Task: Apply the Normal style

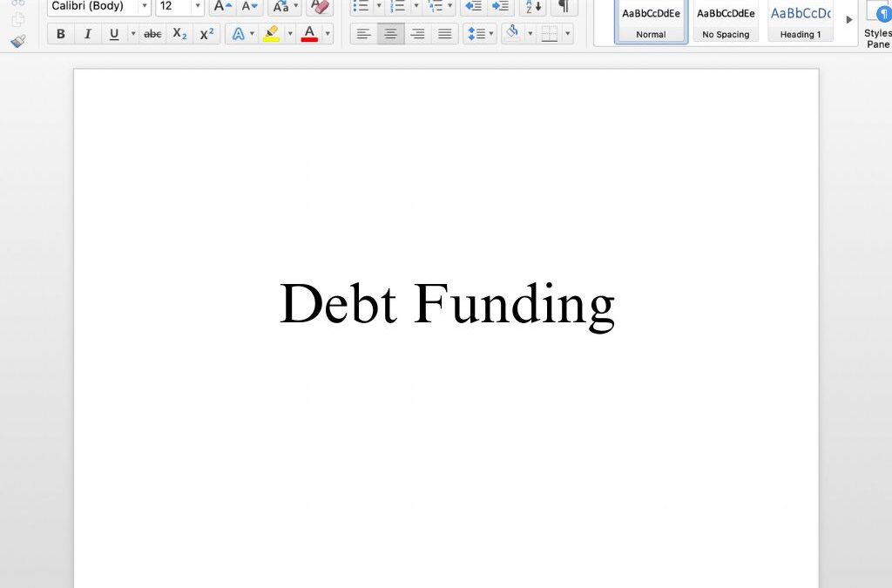Action: [x=651, y=22]
